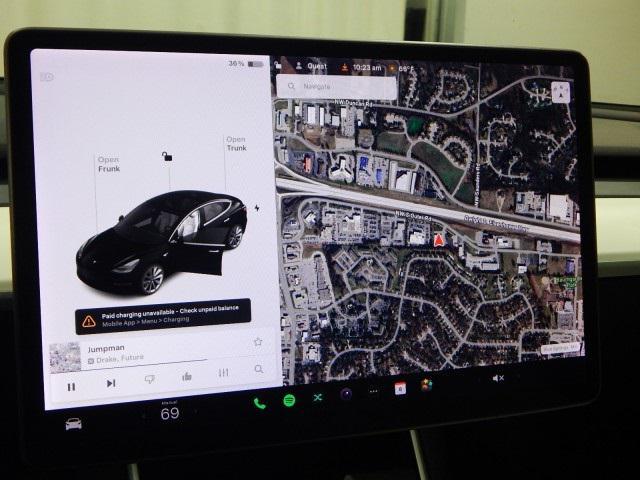Open the Guest driver profile menu

pos(311,66)
